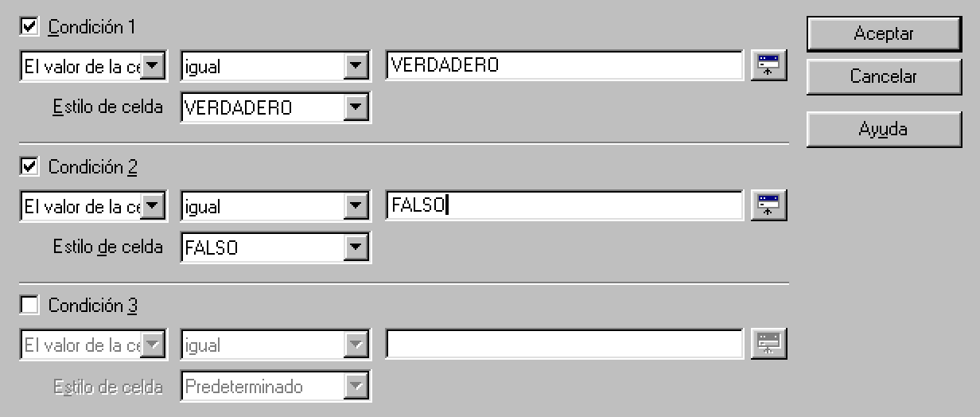
Task: Open the Predeterminado cell style dropdown
Action: pos(356,387)
